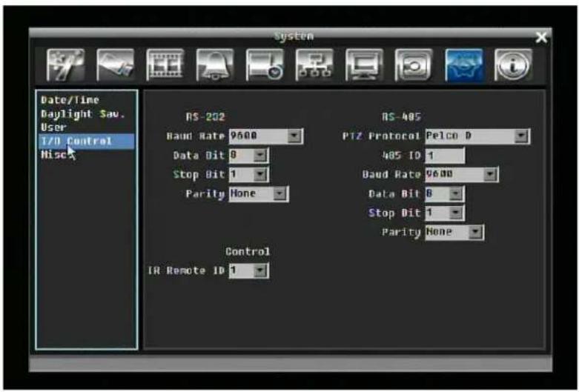
Task: Click the Control section heading
Action: click(248, 252)
